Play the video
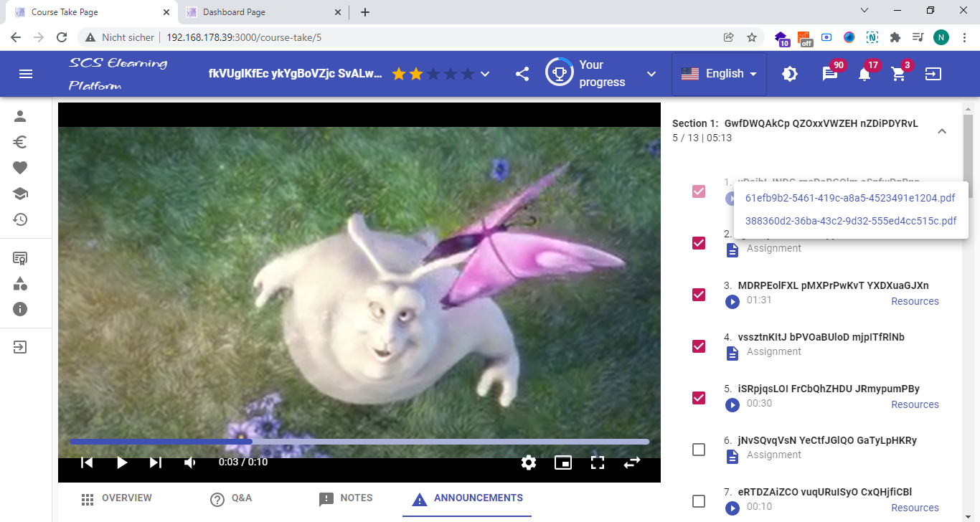The height and width of the screenshot is (522, 980). pyautogui.click(x=121, y=462)
